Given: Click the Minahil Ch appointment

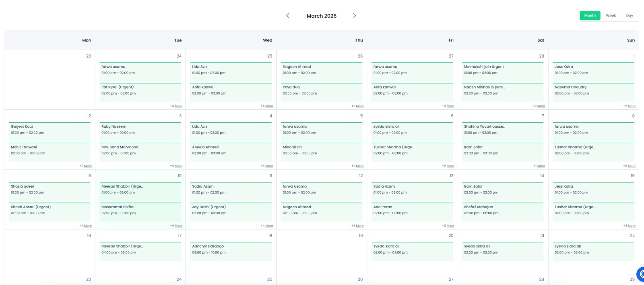Looking at the screenshot, I should coord(321,150).
